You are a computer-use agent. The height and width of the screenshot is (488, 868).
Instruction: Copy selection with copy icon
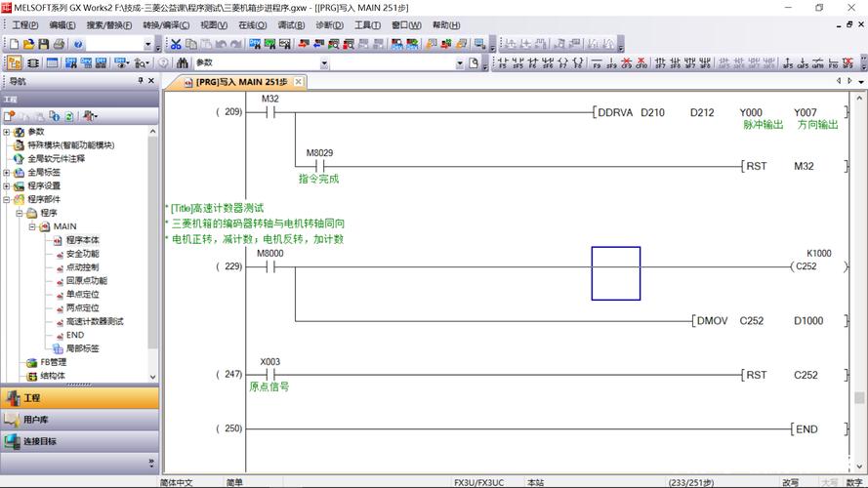(x=191, y=44)
